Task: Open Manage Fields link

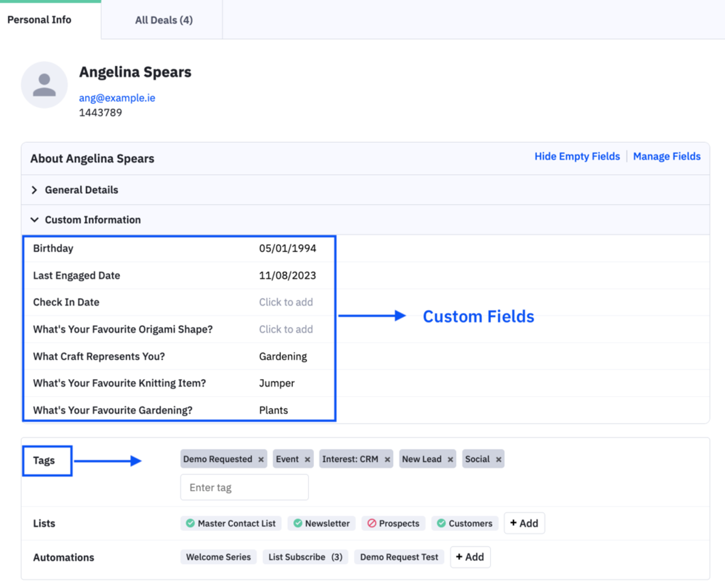Action: (667, 156)
